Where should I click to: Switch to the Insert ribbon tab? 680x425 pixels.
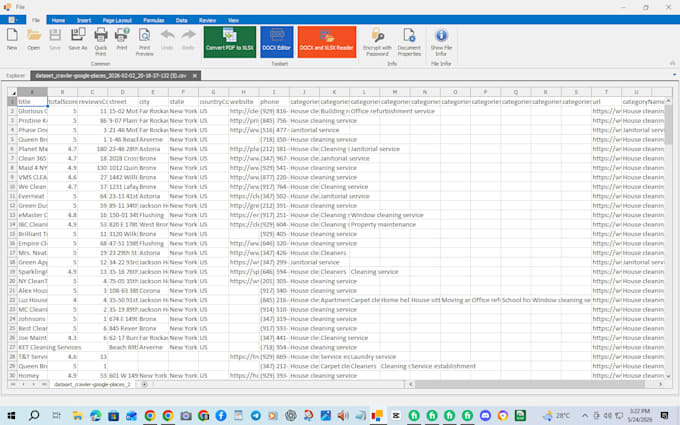(x=84, y=20)
